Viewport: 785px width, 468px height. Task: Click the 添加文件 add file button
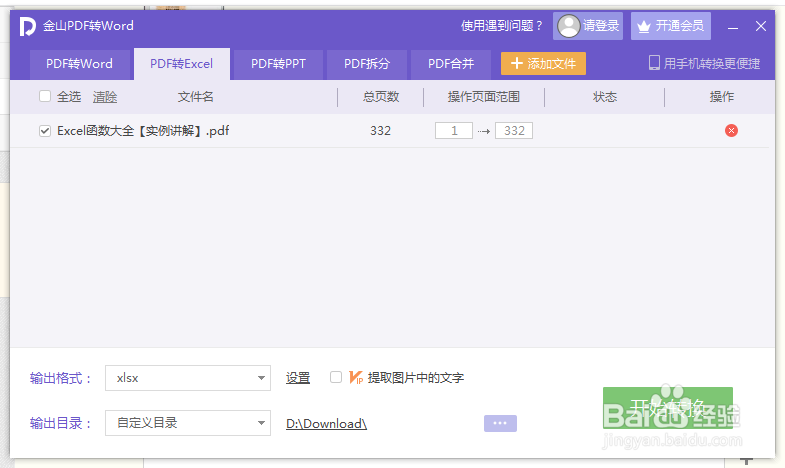543,64
